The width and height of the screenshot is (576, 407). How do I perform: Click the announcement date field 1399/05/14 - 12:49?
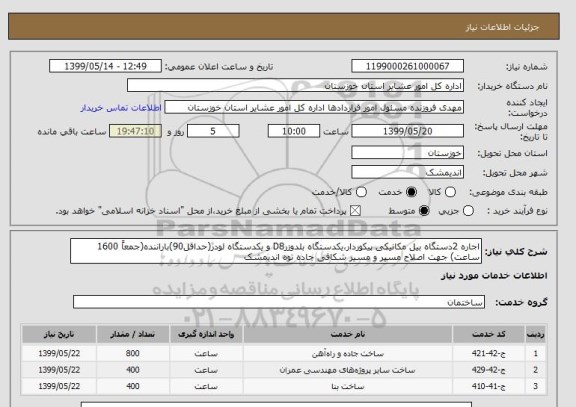105,66
